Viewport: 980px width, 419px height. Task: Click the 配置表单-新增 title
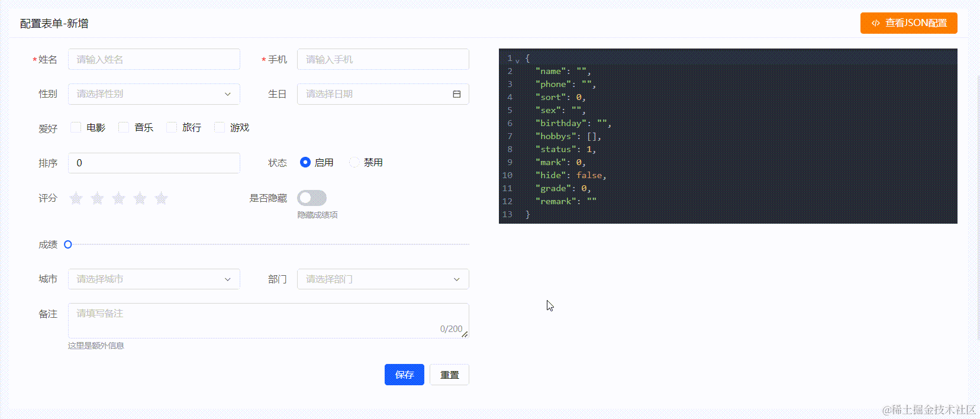[54, 24]
